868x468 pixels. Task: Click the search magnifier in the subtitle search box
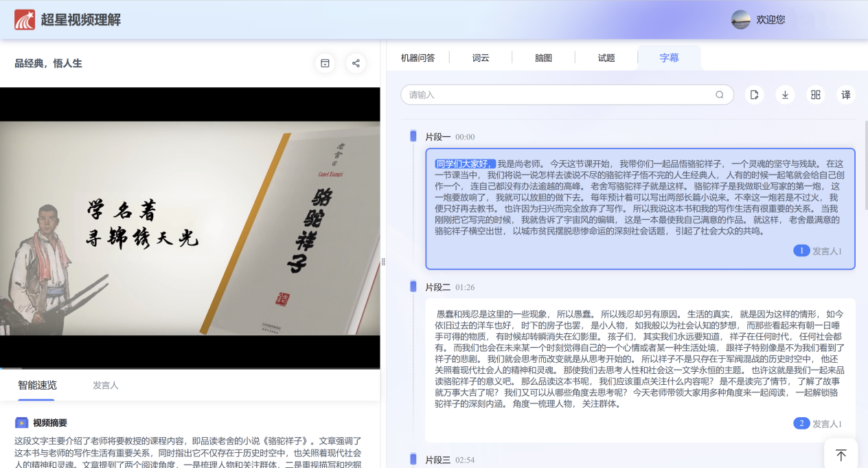720,95
